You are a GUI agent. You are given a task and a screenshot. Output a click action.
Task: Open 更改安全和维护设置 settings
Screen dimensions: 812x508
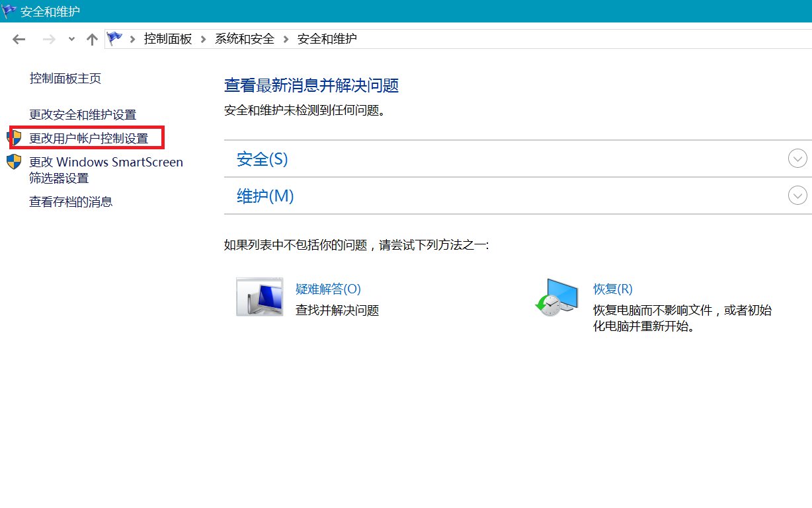pyautogui.click(x=83, y=114)
